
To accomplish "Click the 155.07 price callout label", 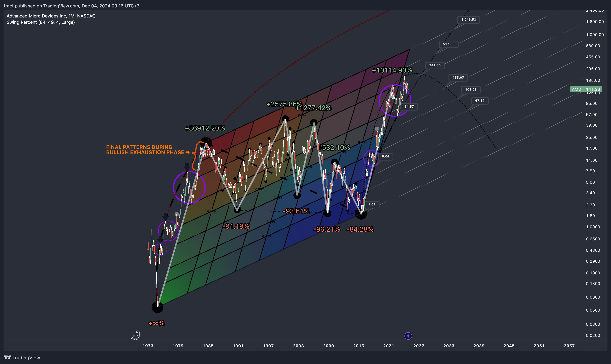I will [458, 78].
